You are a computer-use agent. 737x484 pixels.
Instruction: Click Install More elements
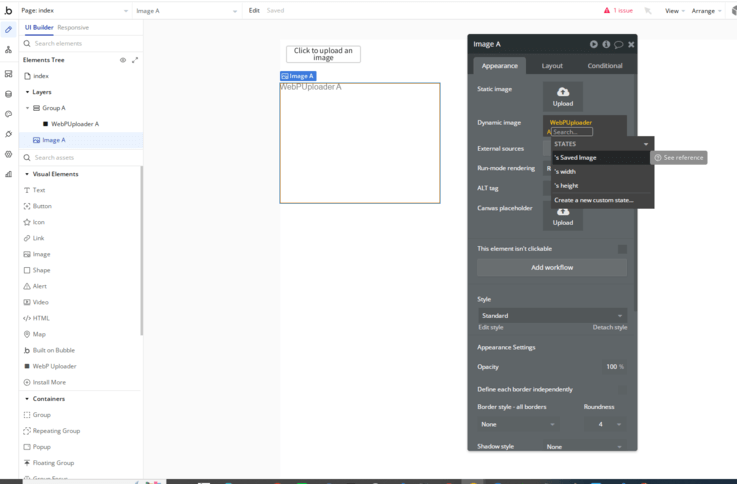pos(45,382)
